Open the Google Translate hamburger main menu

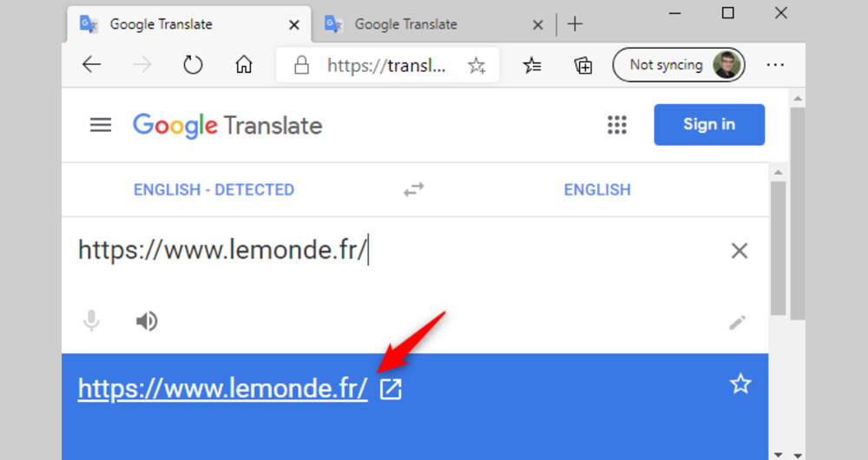pyautogui.click(x=101, y=125)
